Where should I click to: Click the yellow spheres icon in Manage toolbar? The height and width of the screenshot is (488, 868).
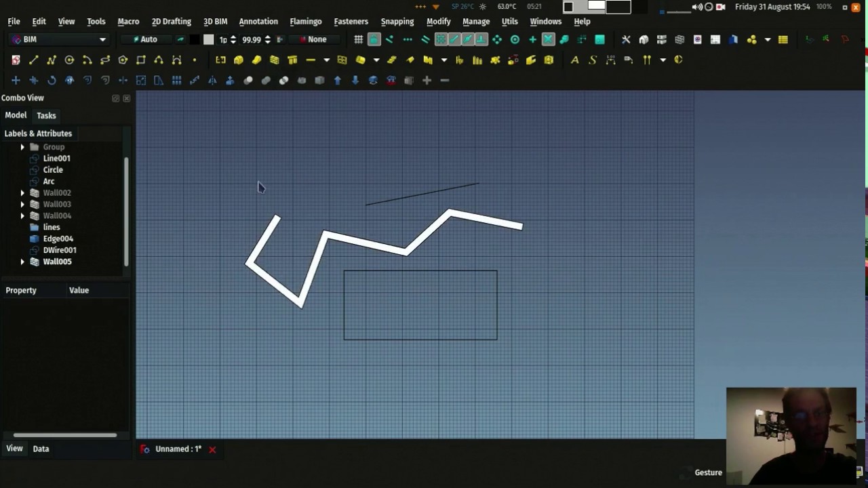coord(751,40)
